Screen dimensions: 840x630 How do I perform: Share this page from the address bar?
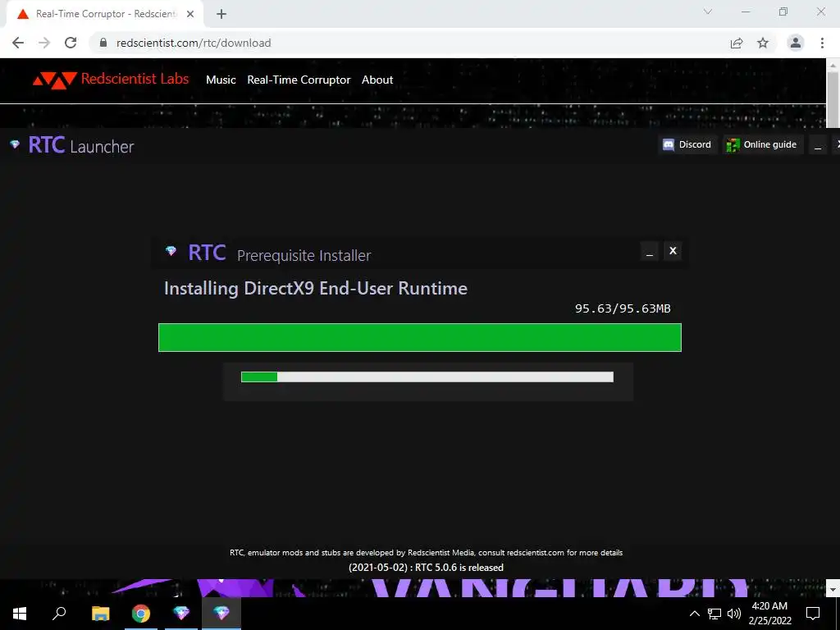737,43
